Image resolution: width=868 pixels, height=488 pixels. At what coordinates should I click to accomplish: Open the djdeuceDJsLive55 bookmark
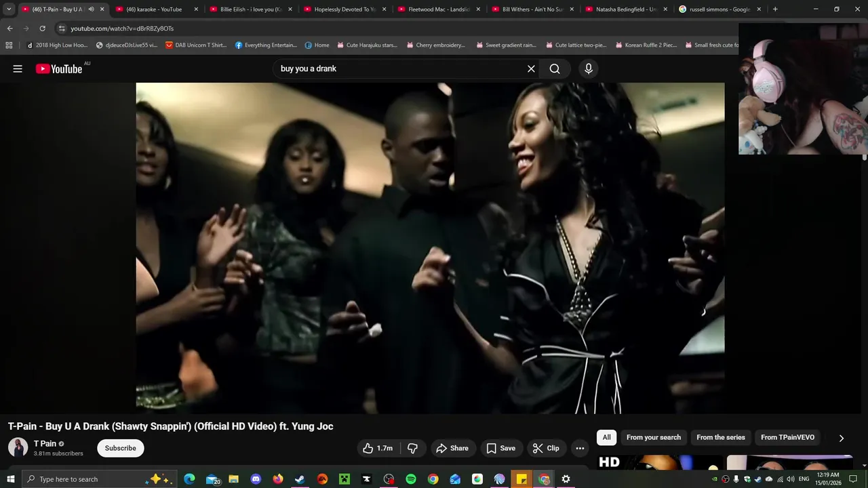127,45
